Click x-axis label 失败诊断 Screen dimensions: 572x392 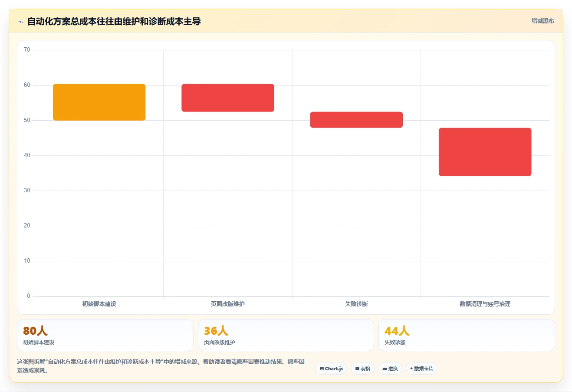click(356, 304)
